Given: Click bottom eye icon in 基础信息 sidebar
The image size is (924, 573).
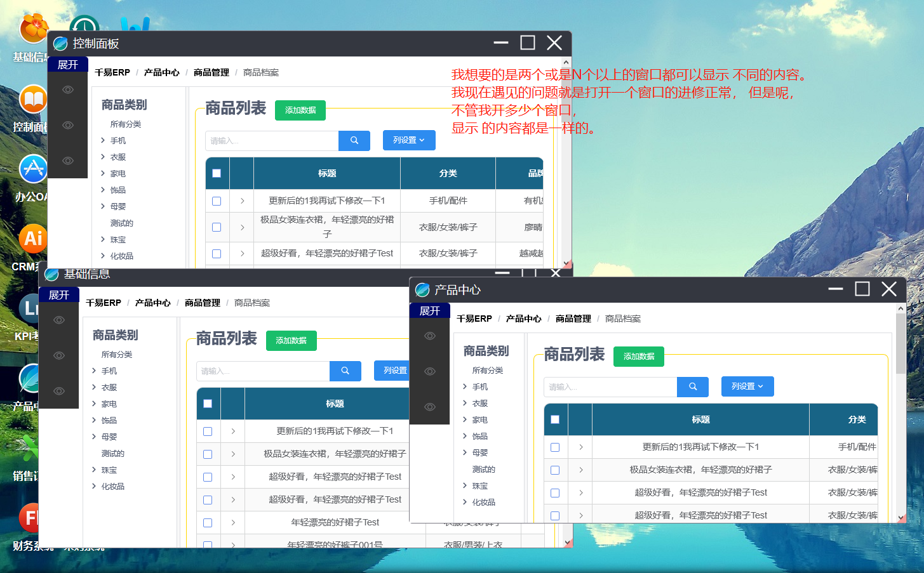Looking at the screenshot, I should [59, 392].
